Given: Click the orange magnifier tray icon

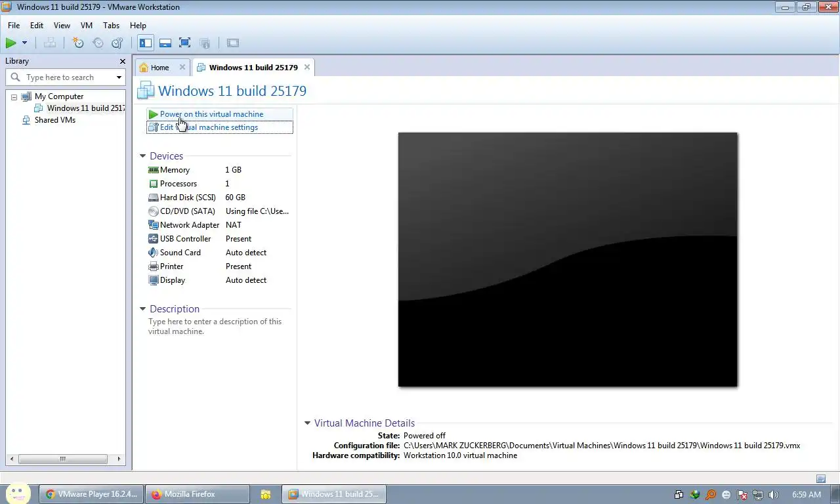Looking at the screenshot, I should [x=711, y=495].
